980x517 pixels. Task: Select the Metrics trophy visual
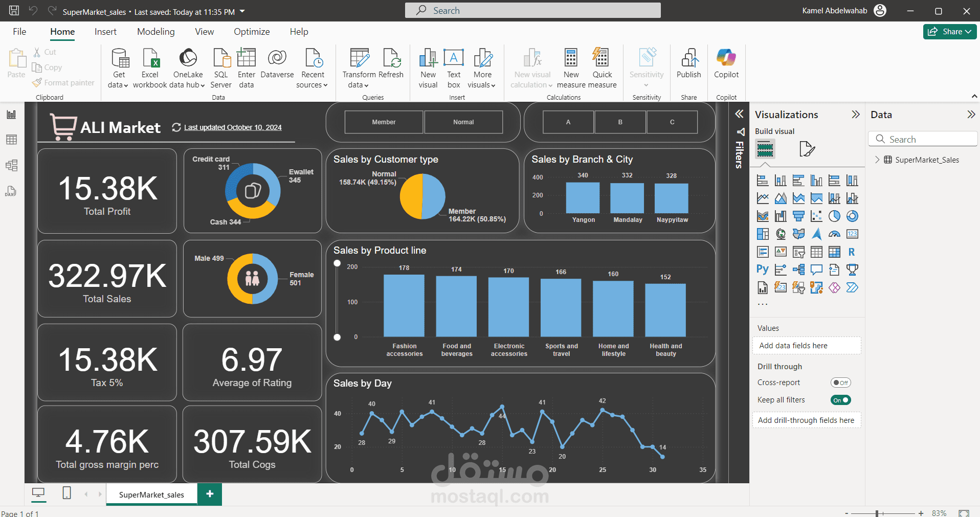[852, 269]
